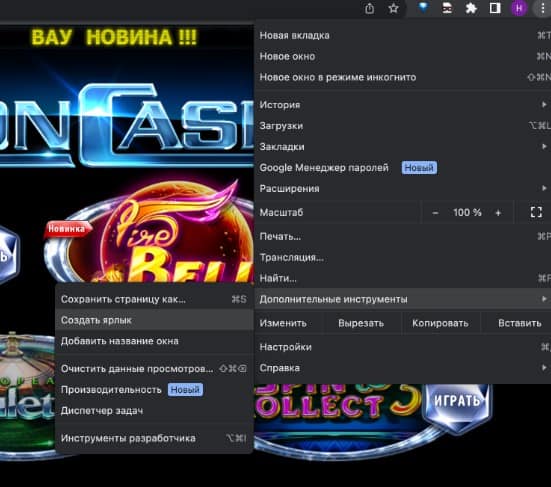Decrease zoom with the minus button
This screenshot has height=487, width=551.
click(x=435, y=213)
